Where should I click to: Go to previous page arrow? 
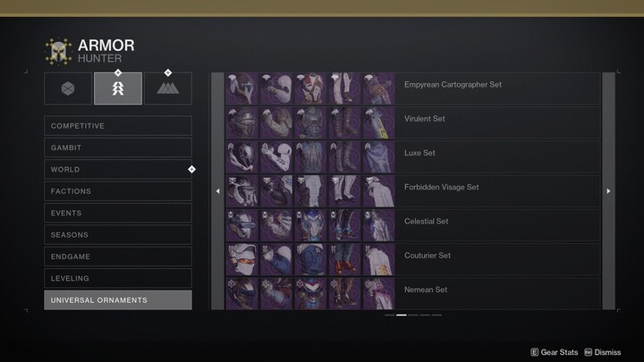point(217,191)
